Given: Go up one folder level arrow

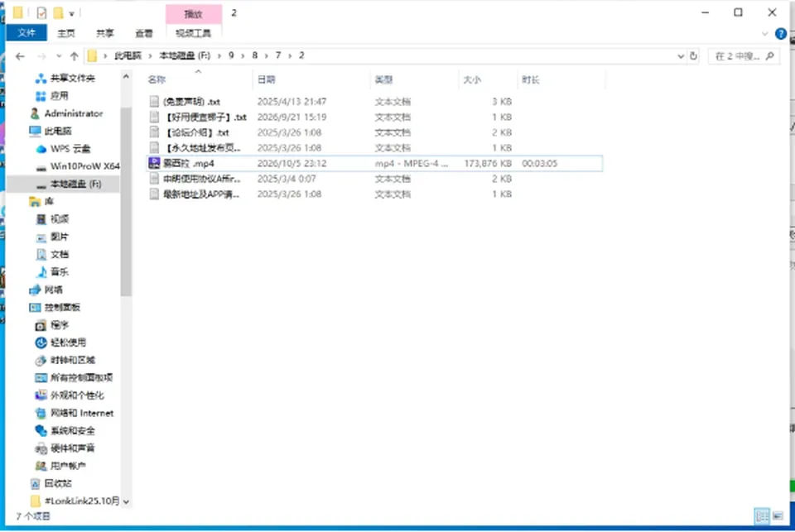Looking at the screenshot, I should pyautogui.click(x=75, y=56).
